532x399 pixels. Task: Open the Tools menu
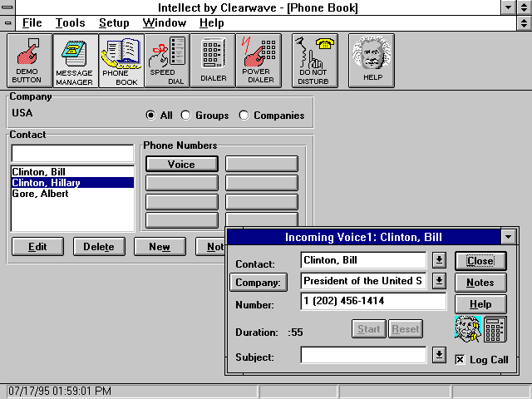70,22
